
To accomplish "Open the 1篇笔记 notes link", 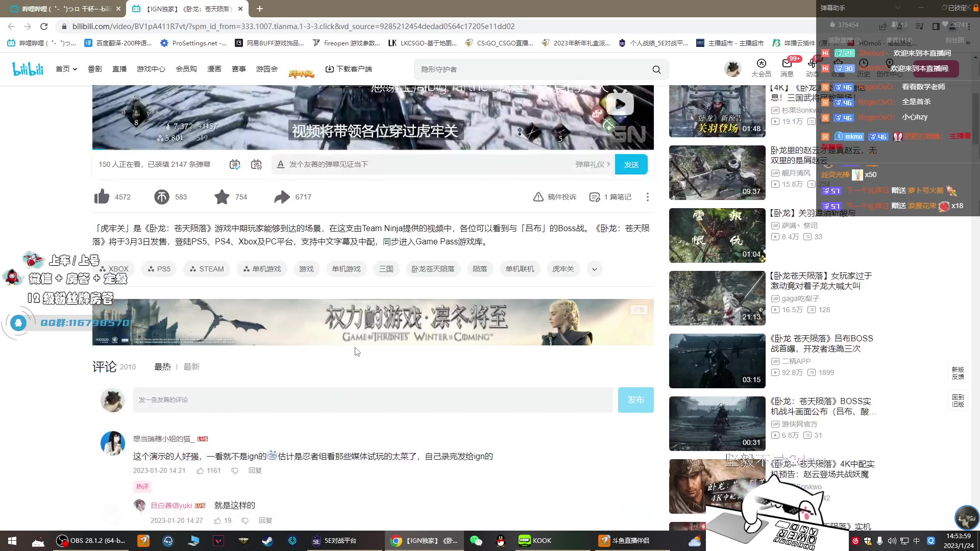I will (x=610, y=197).
